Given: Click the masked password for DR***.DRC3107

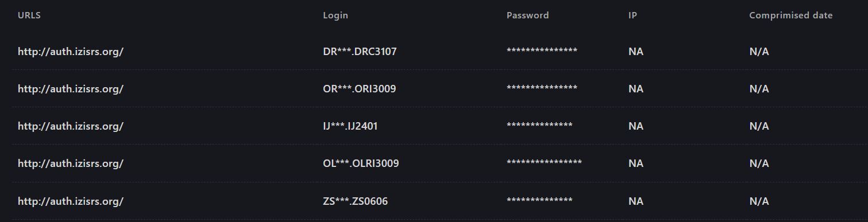Looking at the screenshot, I should coord(542,51).
